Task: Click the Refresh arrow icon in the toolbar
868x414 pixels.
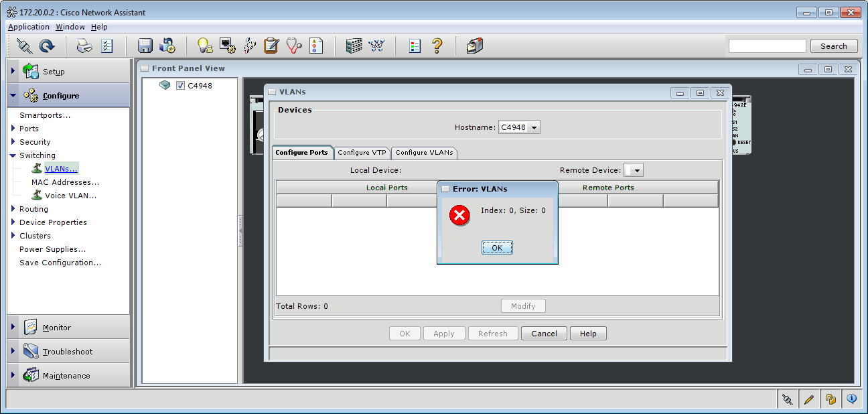Action: click(x=47, y=46)
